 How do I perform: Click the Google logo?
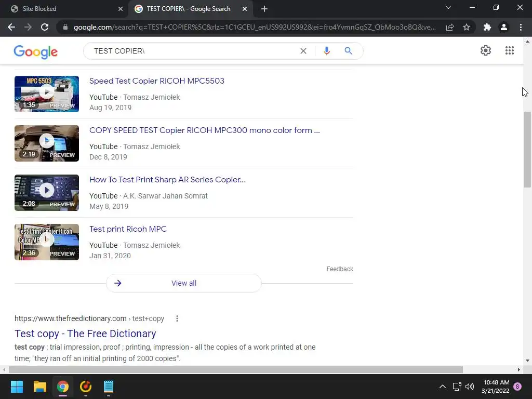coord(36,51)
